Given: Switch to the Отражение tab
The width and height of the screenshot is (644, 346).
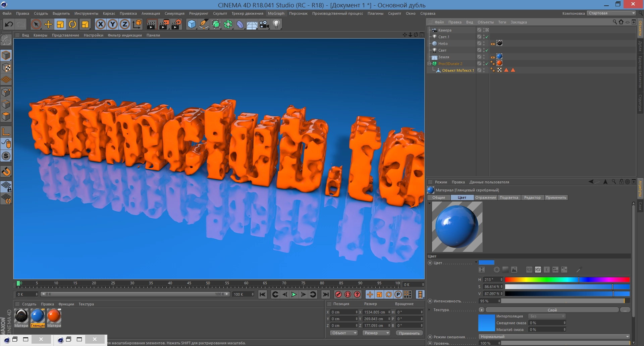Looking at the screenshot, I should point(485,197).
